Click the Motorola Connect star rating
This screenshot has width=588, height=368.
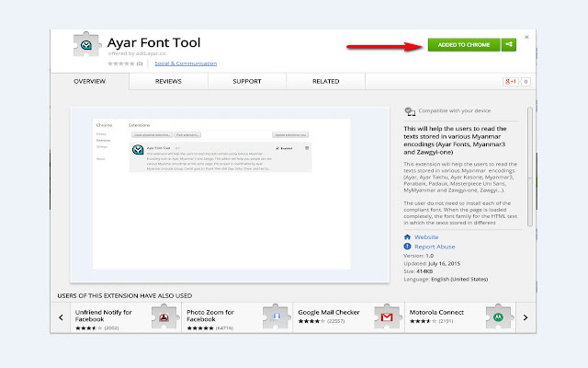click(423, 321)
